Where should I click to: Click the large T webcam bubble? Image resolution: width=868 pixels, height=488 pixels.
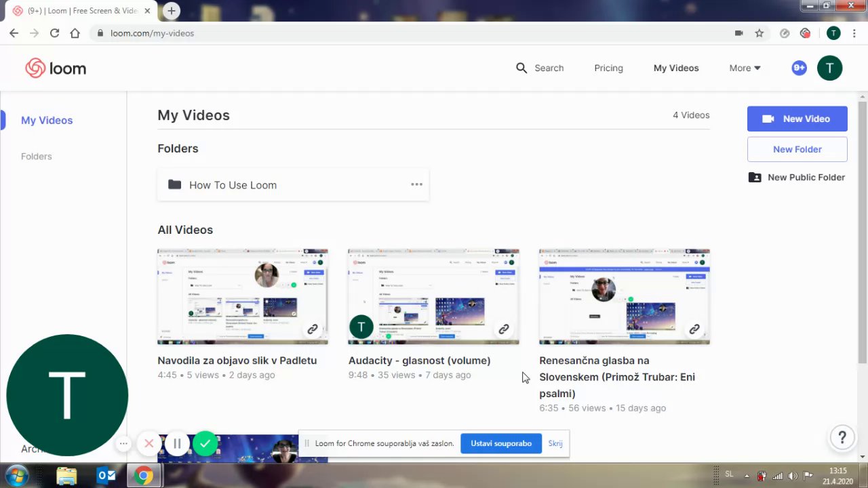tap(67, 395)
